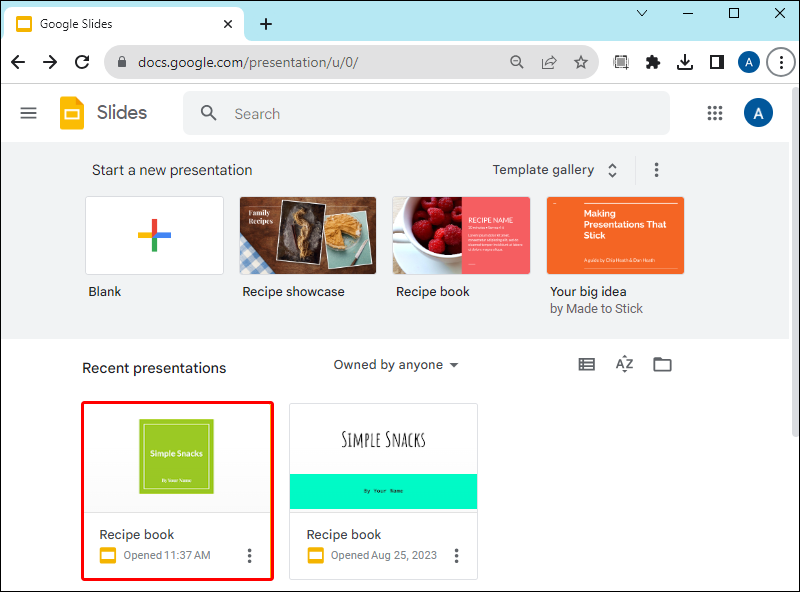Close the Google Slides tab
The height and width of the screenshot is (592, 800).
[x=228, y=24]
